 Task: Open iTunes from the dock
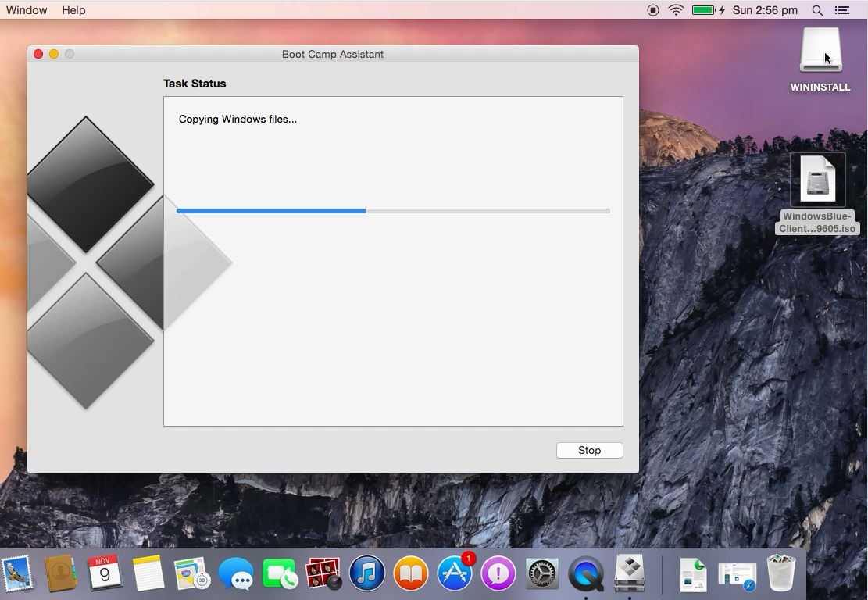click(x=367, y=573)
